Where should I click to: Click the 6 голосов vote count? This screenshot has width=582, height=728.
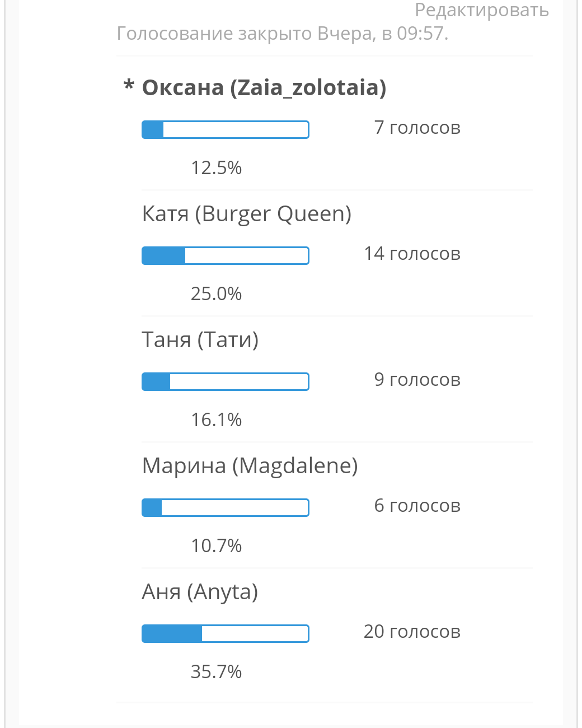417,506
